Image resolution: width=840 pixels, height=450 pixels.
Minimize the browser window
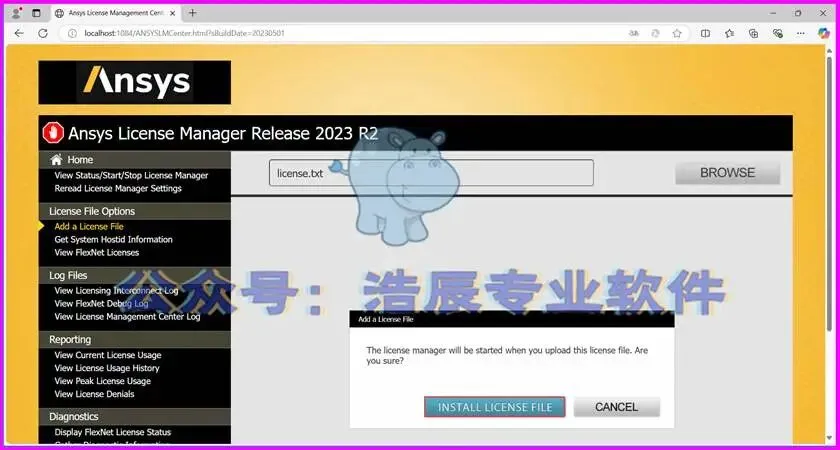click(773, 13)
